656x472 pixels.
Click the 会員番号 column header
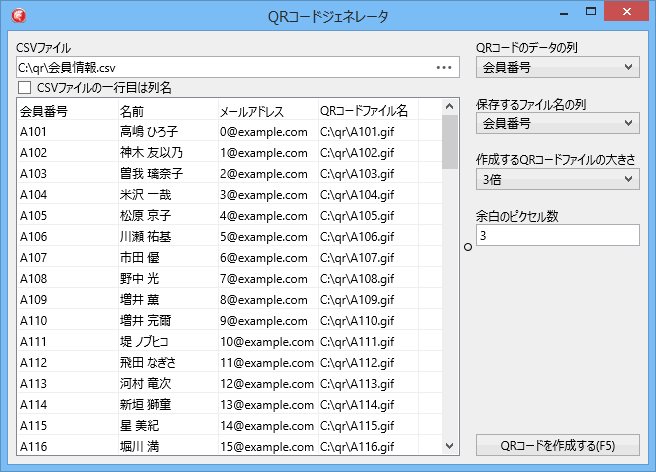(x=65, y=111)
